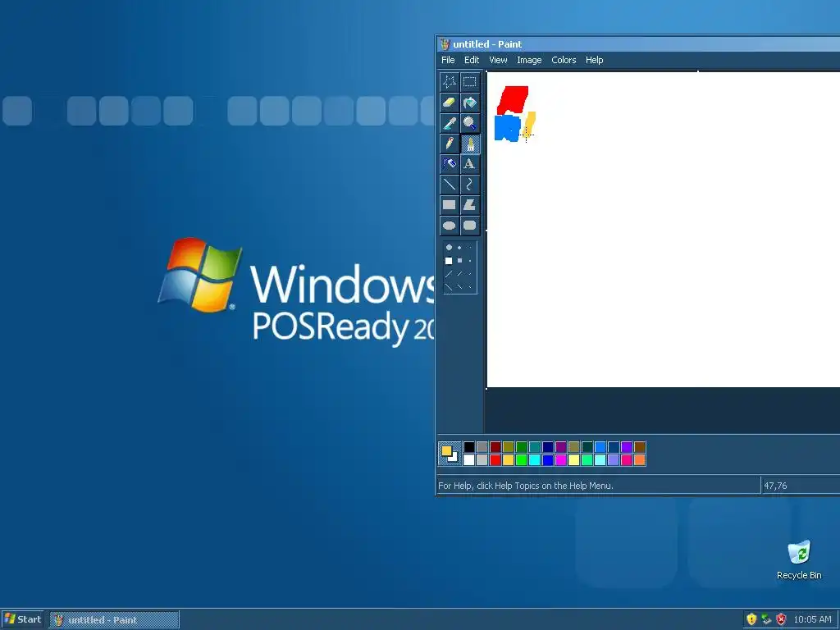
Task: Click the untitled - Paint taskbar button
Action: [114, 620]
